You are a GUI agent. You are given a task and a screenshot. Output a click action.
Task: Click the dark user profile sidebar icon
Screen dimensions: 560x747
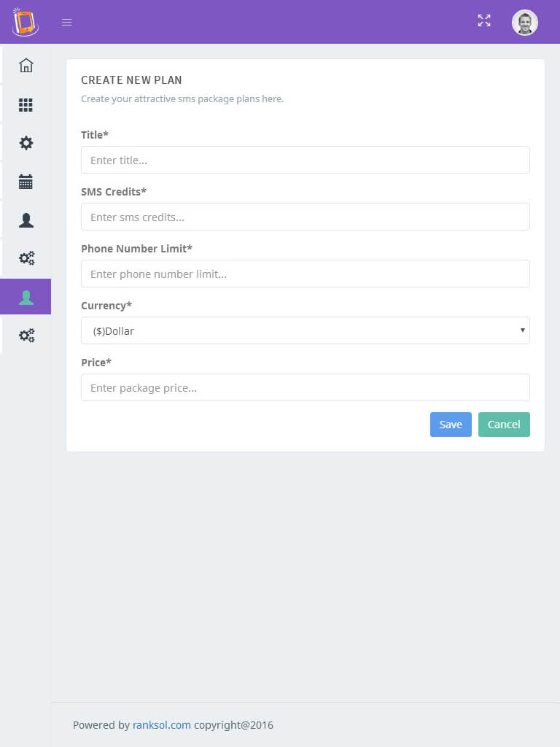click(26, 220)
